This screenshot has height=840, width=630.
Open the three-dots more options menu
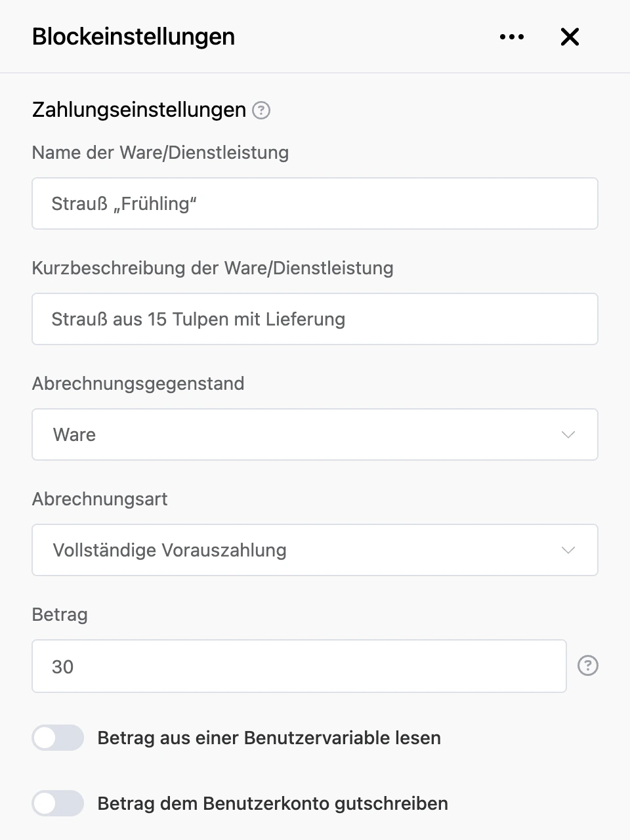[512, 37]
